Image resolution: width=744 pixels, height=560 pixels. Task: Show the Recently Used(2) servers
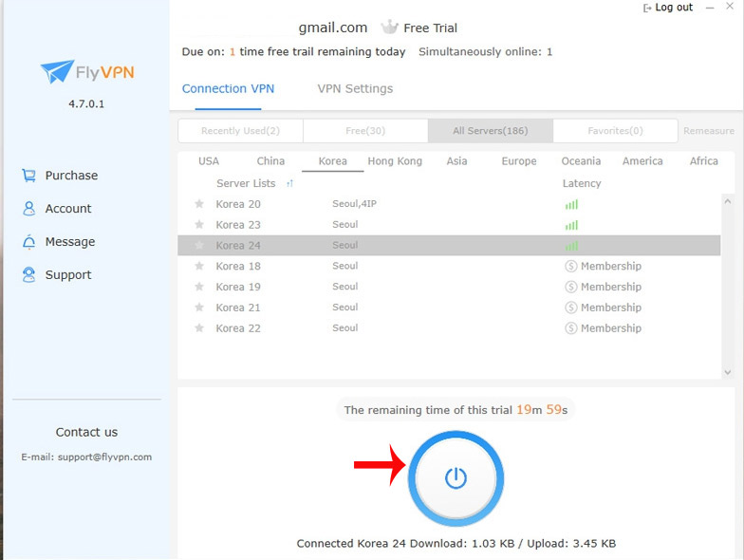[241, 131]
